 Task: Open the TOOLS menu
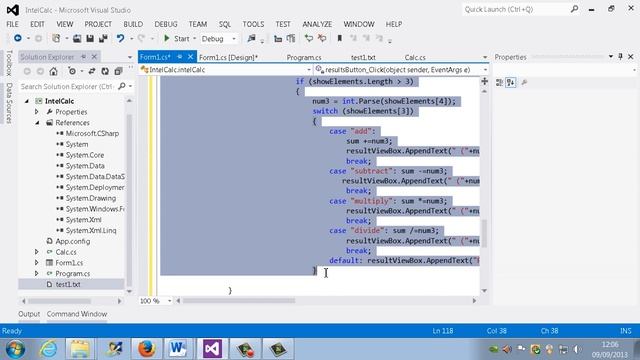tap(253, 24)
